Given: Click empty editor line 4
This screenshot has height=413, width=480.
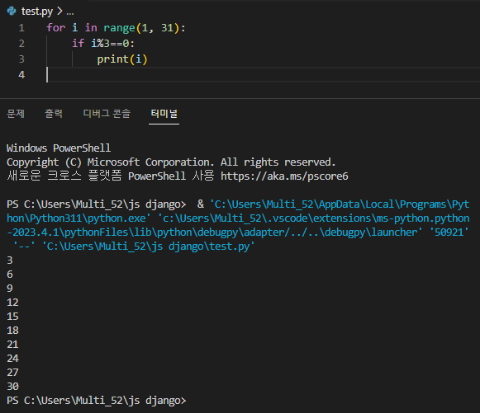Looking at the screenshot, I should click(x=263, y=75).
